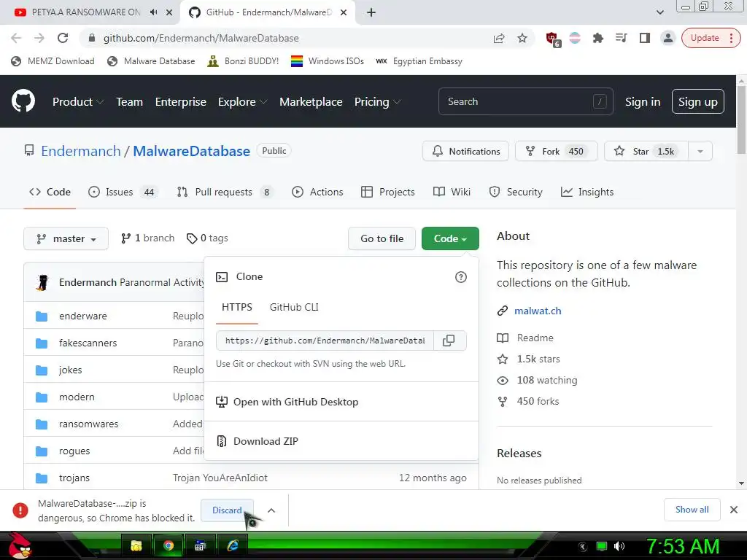Open the Bonzi BUDDY! bookmark
Viewport: 747px width, 560px height.
243,61
